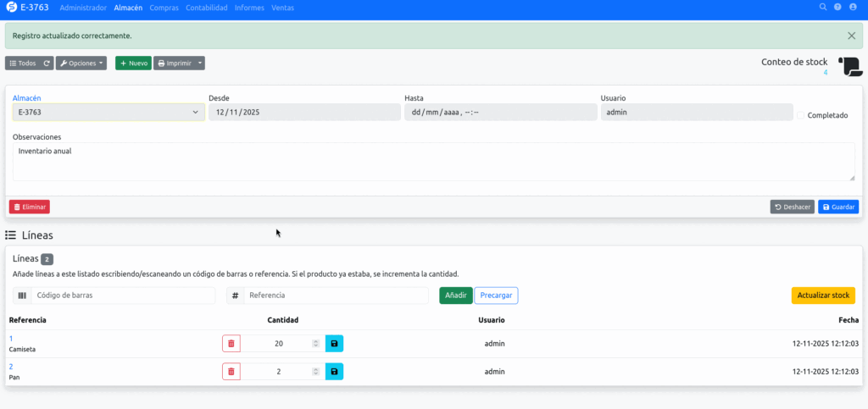The image size is (868, 409).
Task: Open the Contabilidad menu
Action: click(208, 7)
